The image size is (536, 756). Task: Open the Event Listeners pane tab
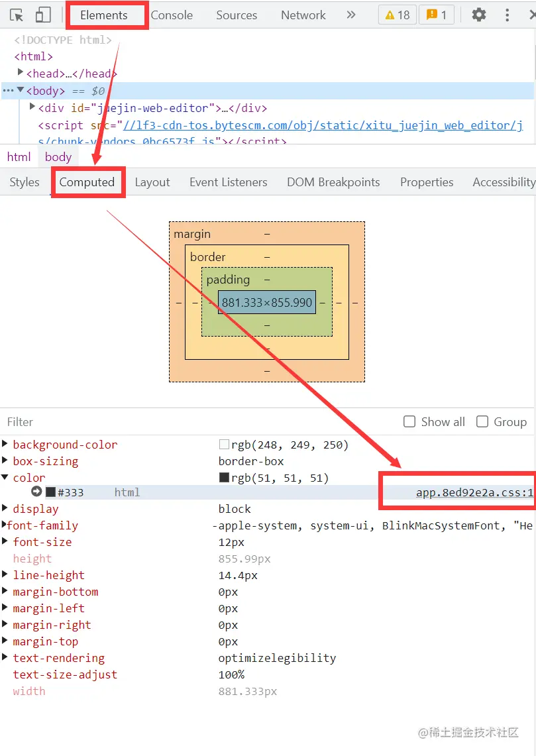coord(229,182)
